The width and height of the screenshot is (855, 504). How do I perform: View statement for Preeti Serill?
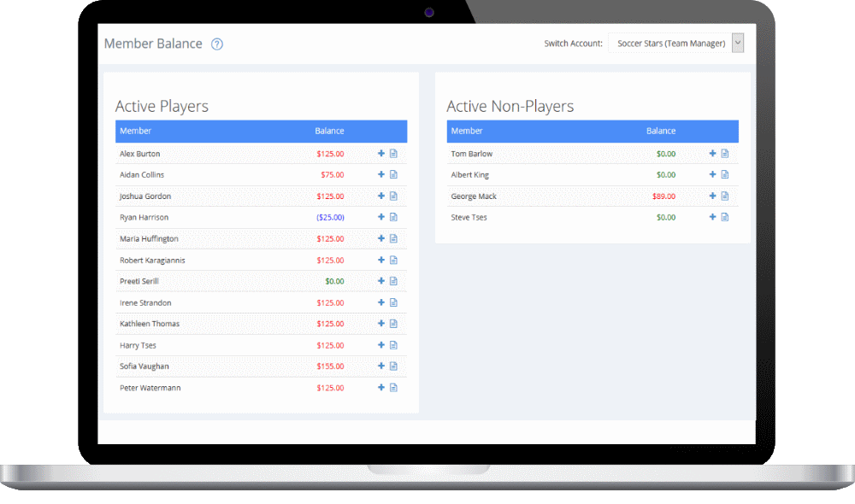point(393,280)
